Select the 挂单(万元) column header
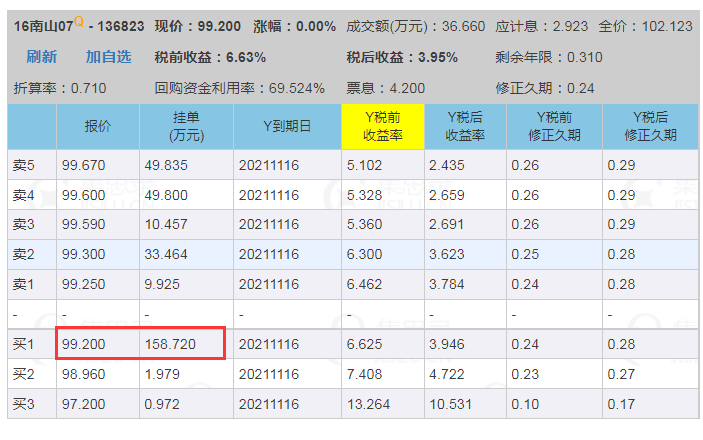The image size is (703, 440). tap(186, 126)
